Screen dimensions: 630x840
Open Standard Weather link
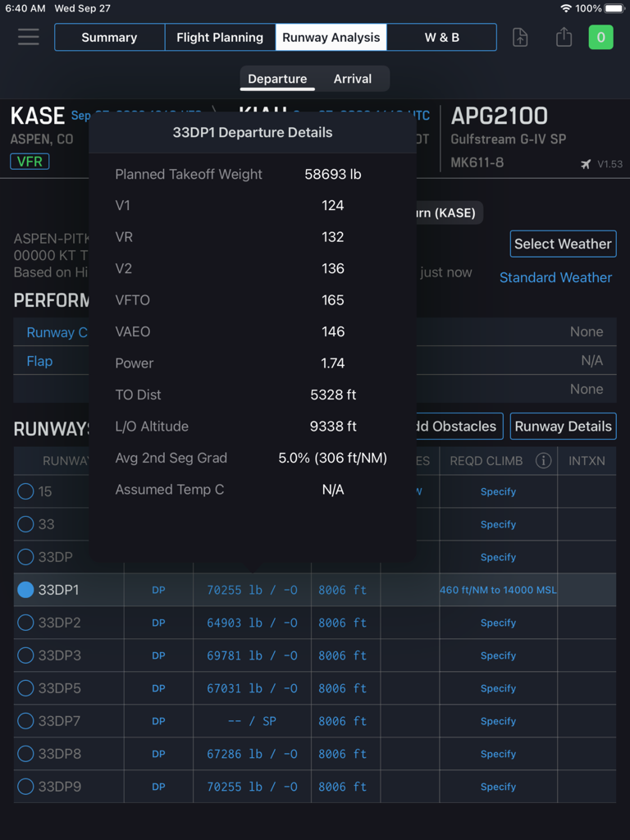(x=555, y=277)
